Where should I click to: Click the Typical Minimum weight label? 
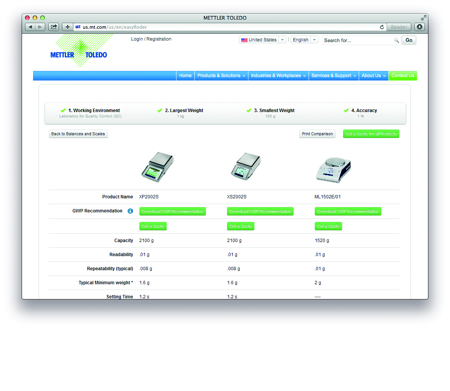tap(105, 283)
